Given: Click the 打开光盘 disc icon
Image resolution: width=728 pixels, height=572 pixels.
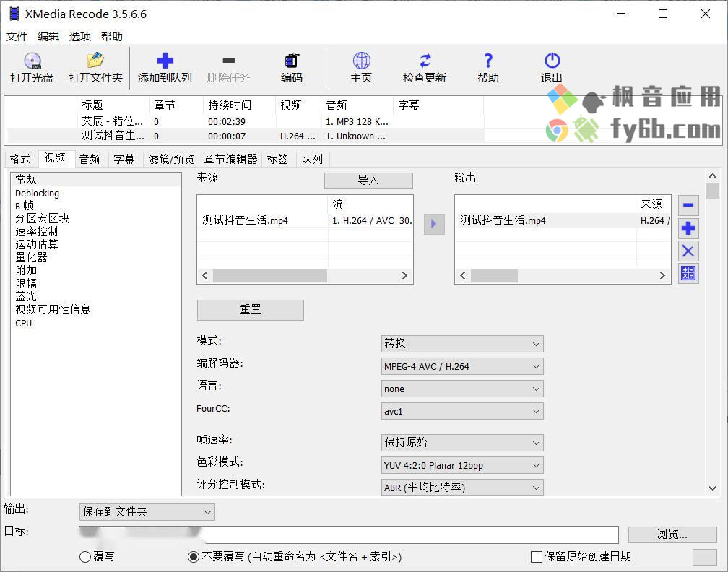Looking at the screenshot, I should 32,61.
